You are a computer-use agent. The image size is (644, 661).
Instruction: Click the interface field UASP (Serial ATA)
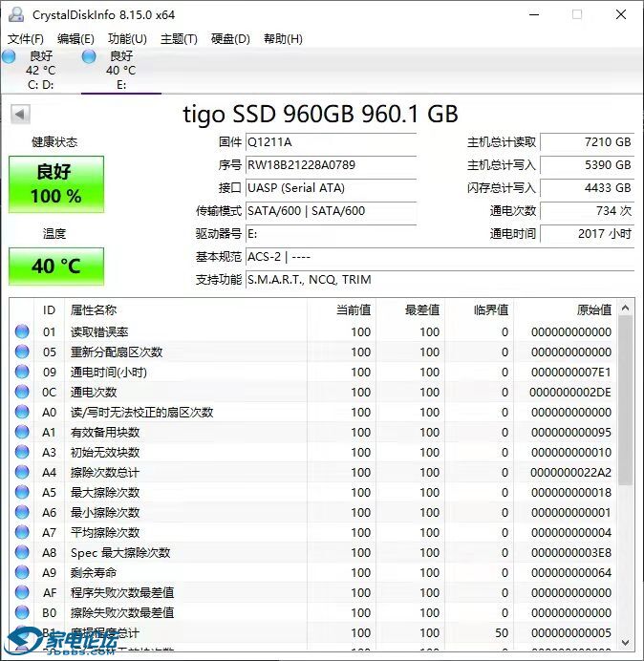[331, 187]
